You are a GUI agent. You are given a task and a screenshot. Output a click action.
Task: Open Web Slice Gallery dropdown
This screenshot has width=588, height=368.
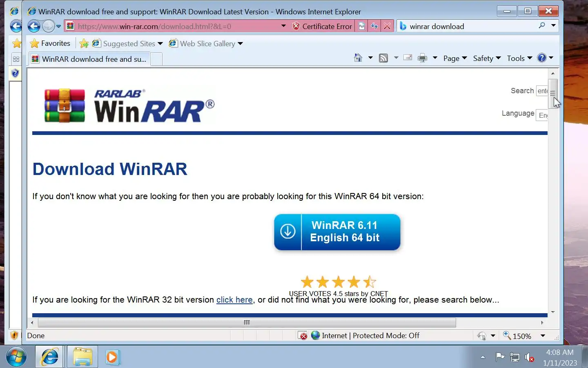[206, 43]
